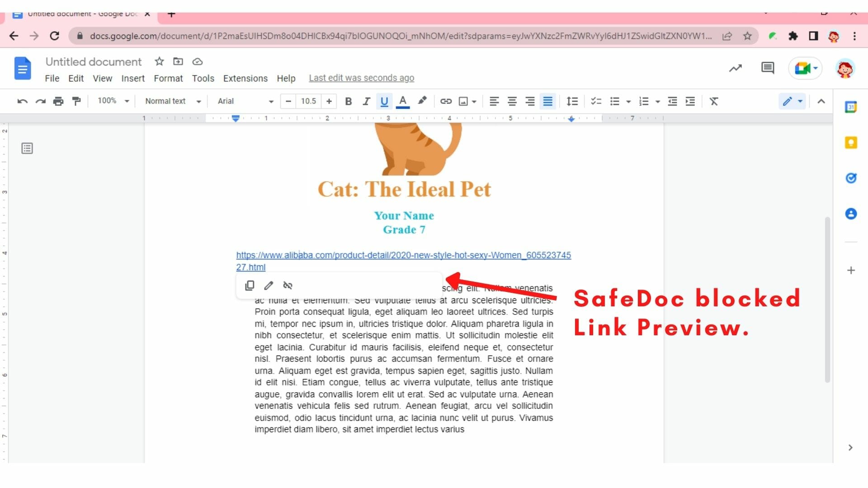The width and height of the screenshot is (868, 488).
Task: Select justify alignment
Action: (x=547, y=101)
